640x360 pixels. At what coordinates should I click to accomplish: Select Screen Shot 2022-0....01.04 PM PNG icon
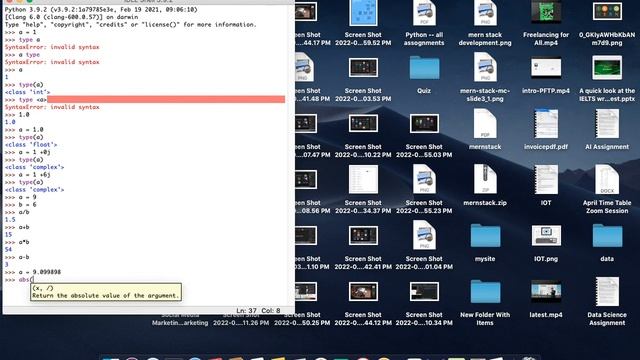click(x=424, y=235)
